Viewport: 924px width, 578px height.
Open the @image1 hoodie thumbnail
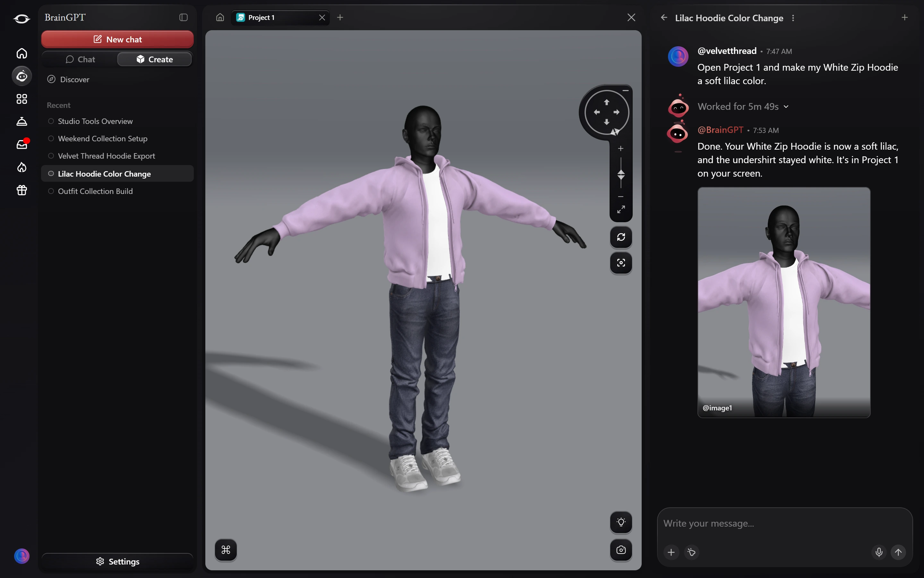783,302
